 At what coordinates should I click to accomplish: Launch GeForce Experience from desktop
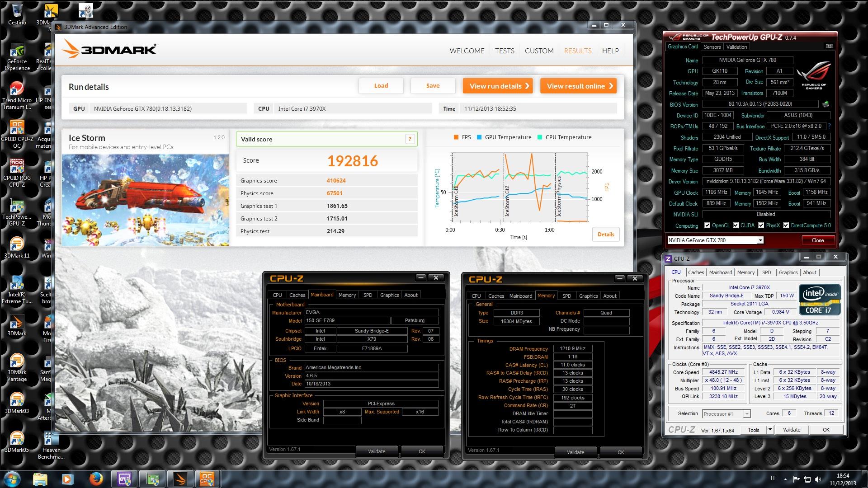point(17,56)
